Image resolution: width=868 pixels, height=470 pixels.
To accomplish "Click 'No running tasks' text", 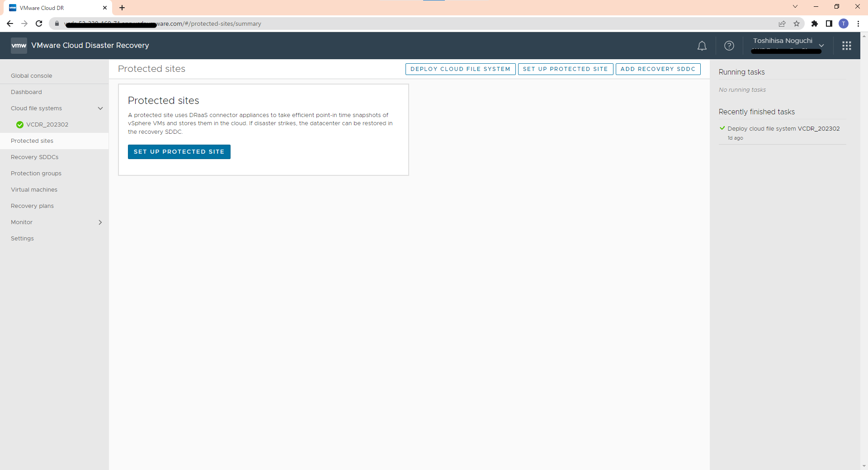I will pos(742,90).
